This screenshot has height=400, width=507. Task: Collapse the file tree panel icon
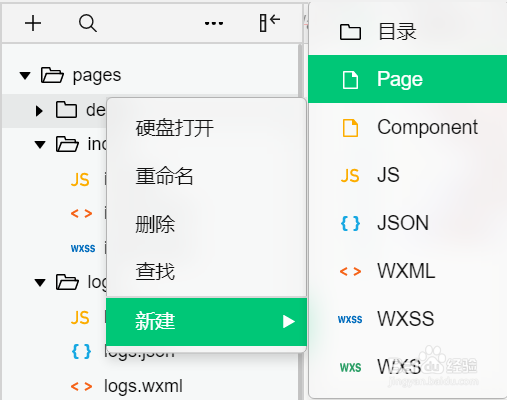(x=269, y=23)
